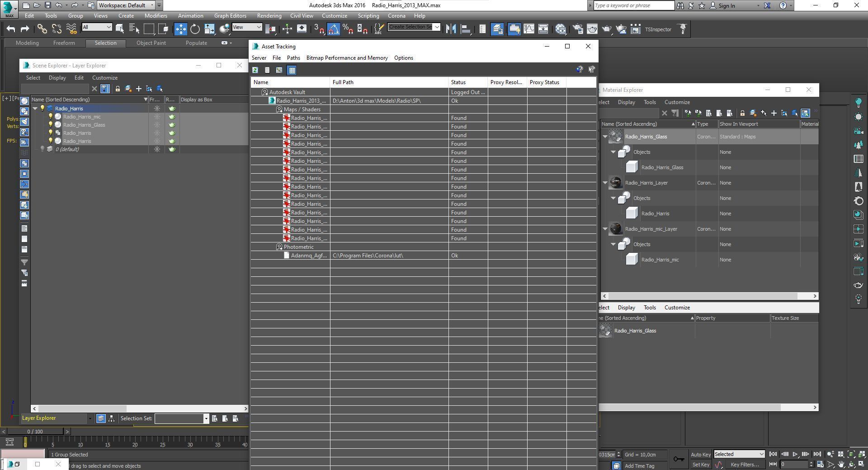
Task: Click the Select and Link chain icon
Action: pos(42,29)
